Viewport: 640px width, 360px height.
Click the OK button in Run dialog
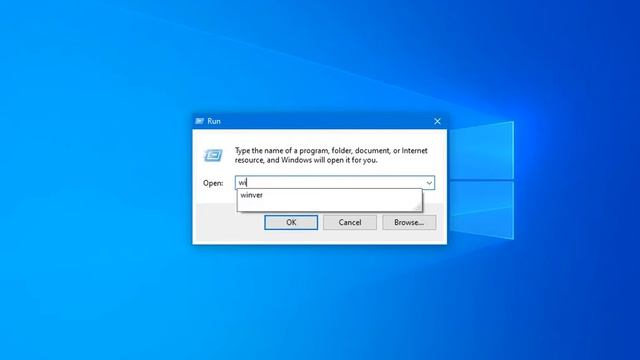pyautogui.click(x=291, y=222)
